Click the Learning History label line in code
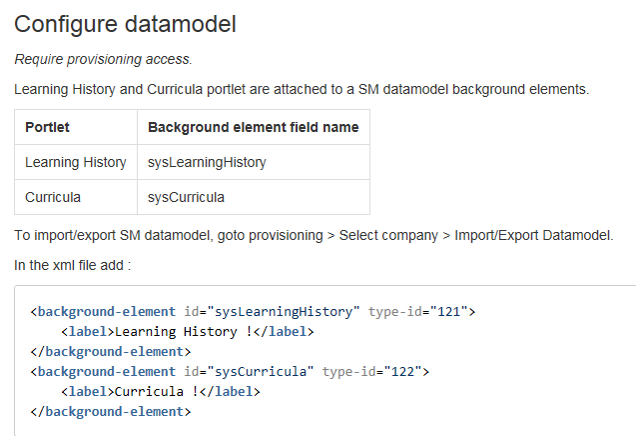This screenshot has height=436, width=636. (187, 332)
